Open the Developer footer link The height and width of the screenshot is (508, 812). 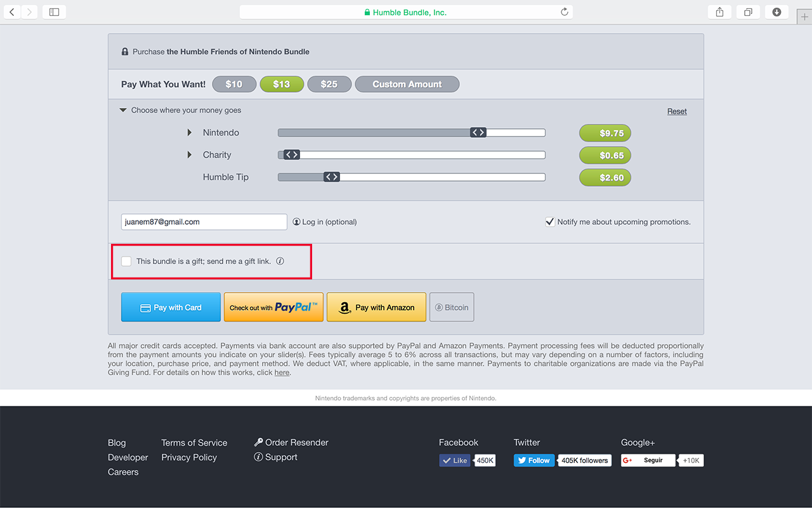[x=128, y=457]
